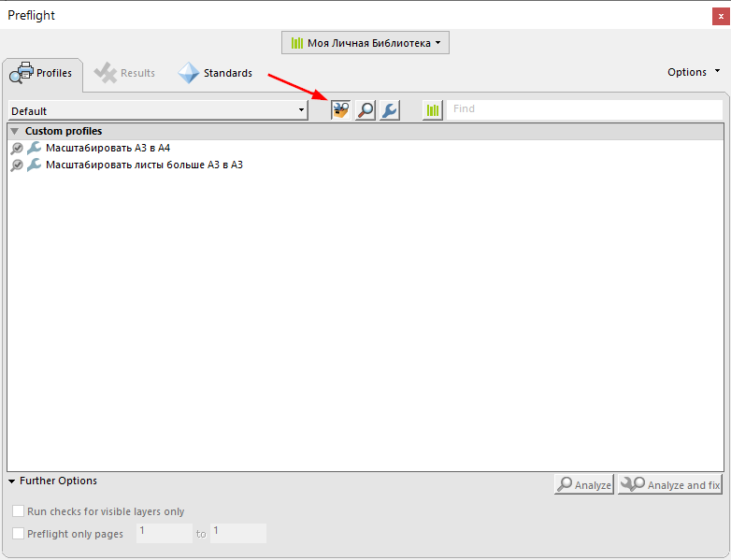Open the Options menu
The image size is (731, 560).
tap(694, 72)
